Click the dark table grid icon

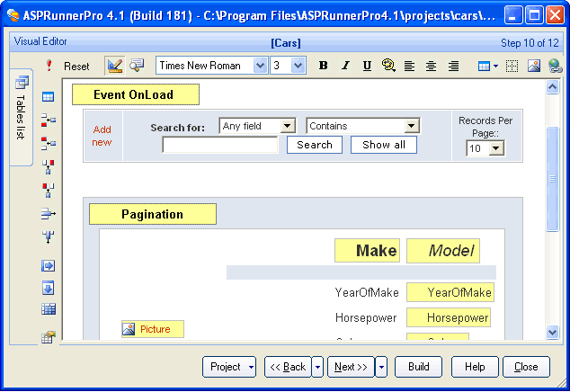tap(49, 309)
